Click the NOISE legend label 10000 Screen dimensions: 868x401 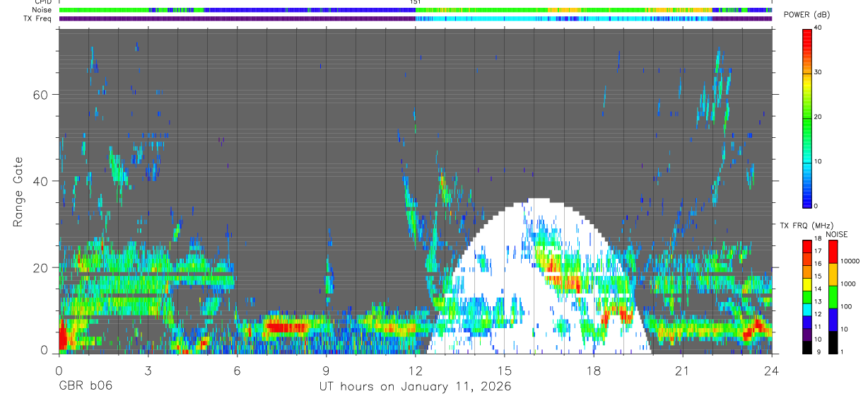pyautogui.click(x=850, y=262)
